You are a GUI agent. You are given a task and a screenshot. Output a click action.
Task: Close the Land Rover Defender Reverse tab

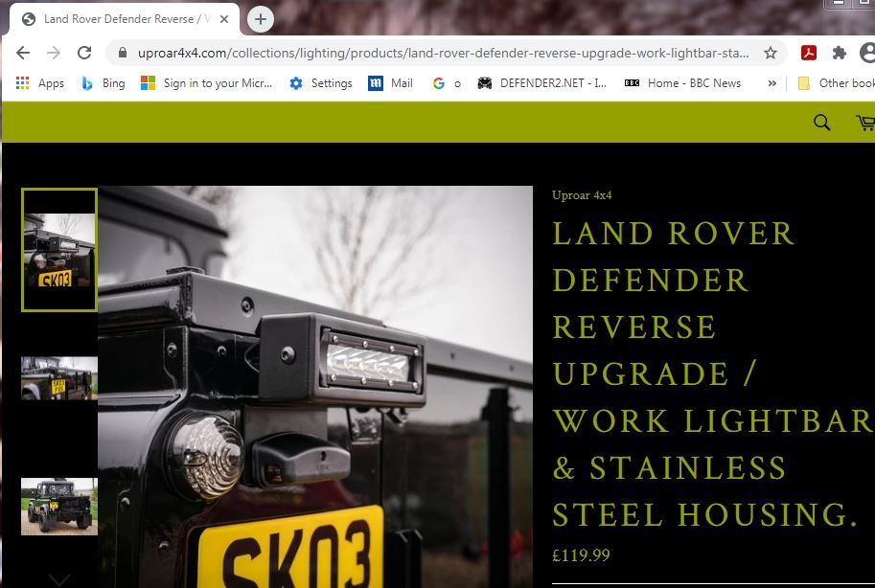pyautogui.click(x=224, y=19)
